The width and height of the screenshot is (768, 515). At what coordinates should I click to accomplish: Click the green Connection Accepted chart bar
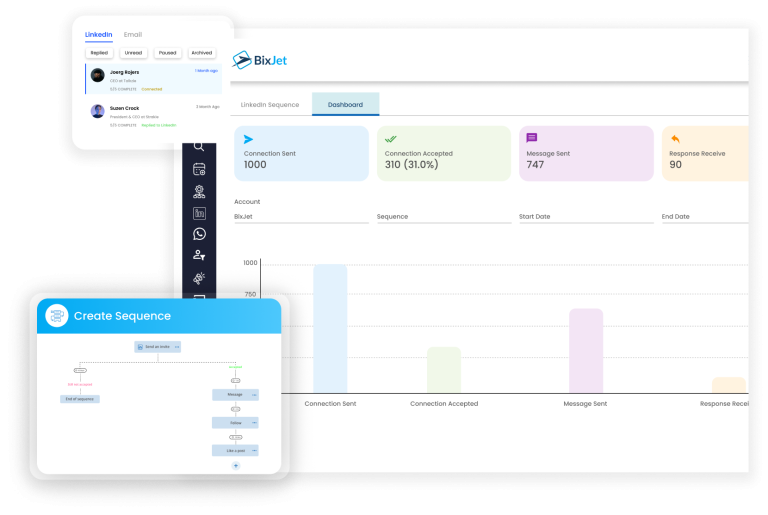444,370
